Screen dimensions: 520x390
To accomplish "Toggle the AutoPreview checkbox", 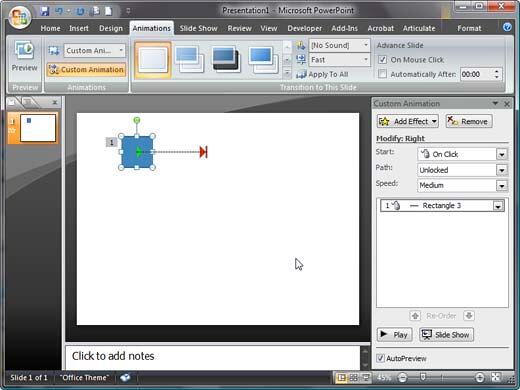I will point(380,358).
